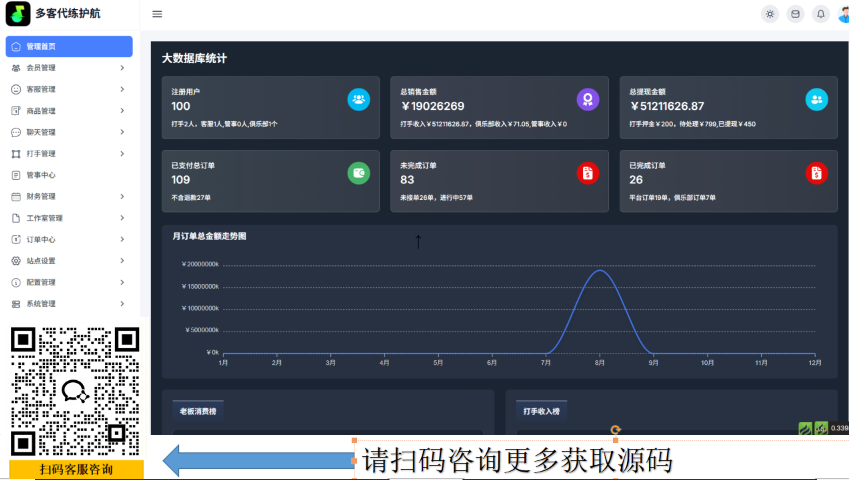The width and height of the screenshot is (849, 480).
Task: Click the 扫码客服咨询 yellow button
Action: tap(76, 469)
